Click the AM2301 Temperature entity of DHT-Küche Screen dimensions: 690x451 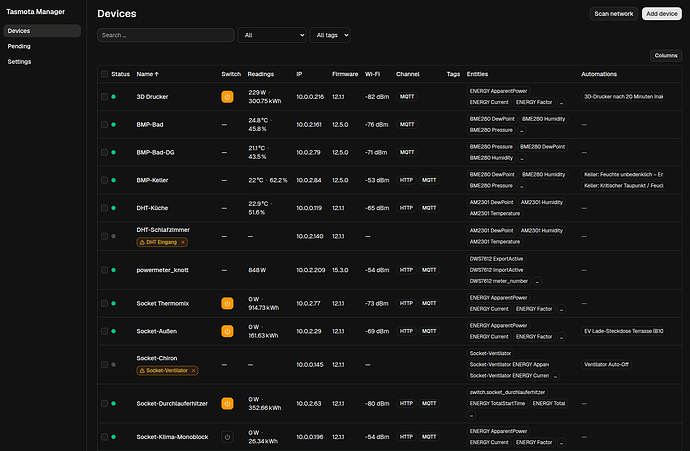495,214
